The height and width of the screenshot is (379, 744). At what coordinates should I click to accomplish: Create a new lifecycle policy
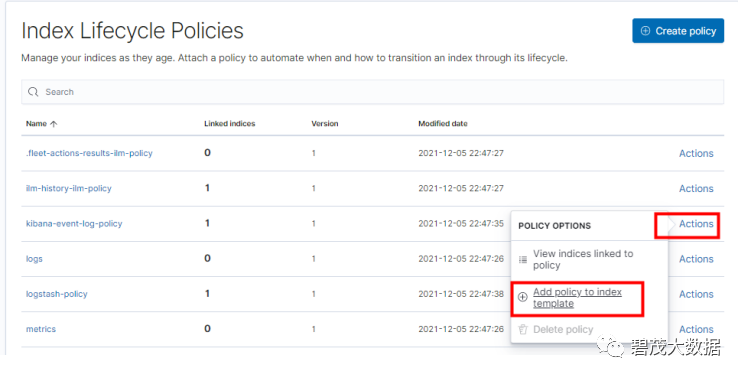[x=678, y=31]
